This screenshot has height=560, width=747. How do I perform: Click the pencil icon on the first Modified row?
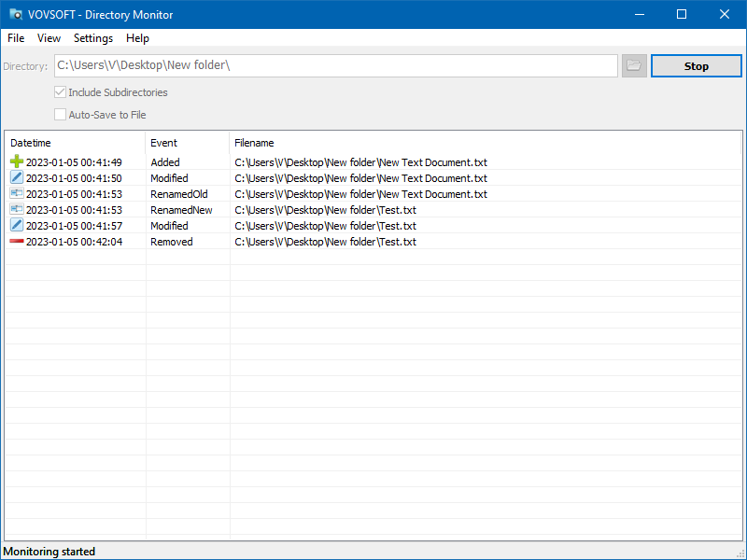(x=15, y=176)
